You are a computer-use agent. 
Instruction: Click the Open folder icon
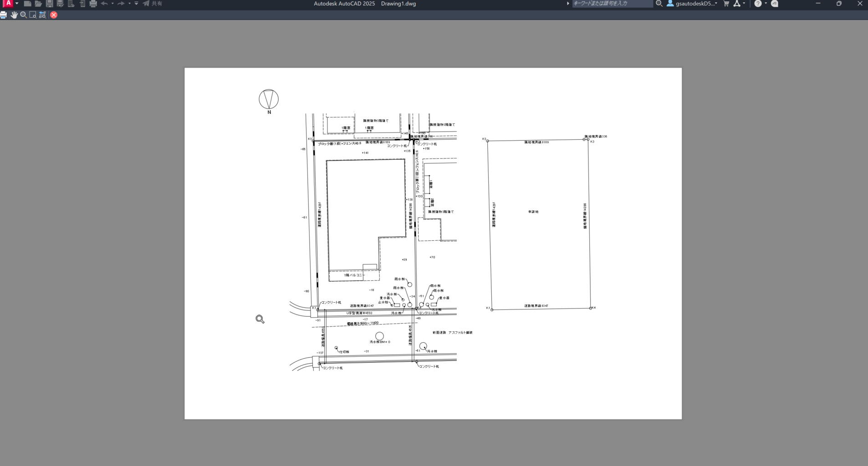(38, 4)
